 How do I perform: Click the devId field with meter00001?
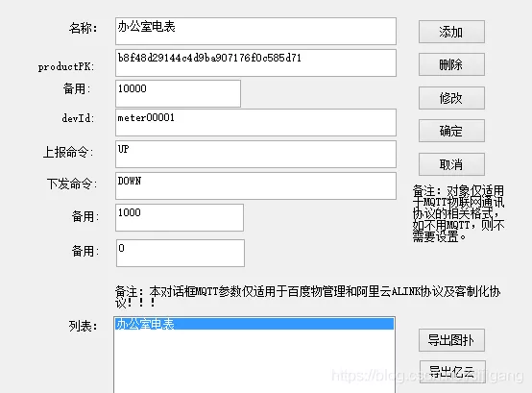click(x=255, y=123)
